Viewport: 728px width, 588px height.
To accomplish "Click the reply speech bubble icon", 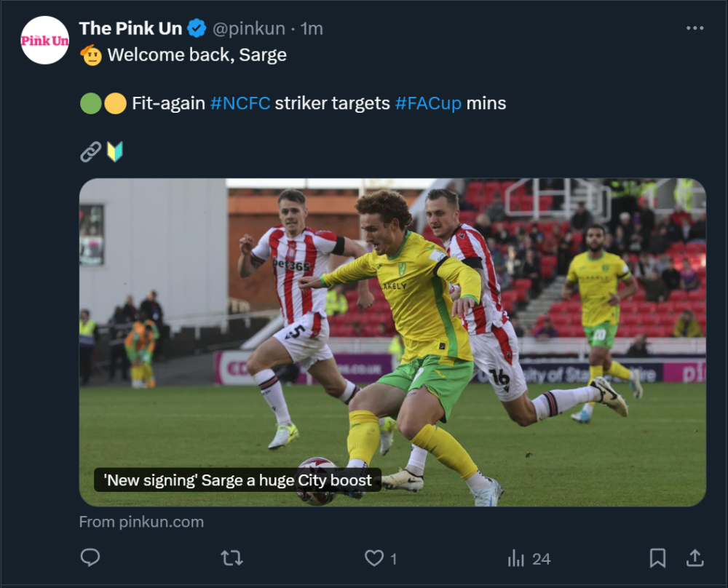I will point(90,558).
